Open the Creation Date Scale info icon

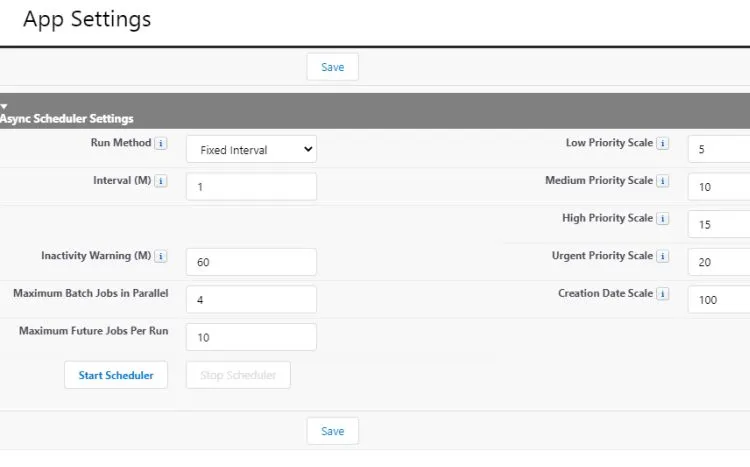pyautogui.click(x=662, y=294)
